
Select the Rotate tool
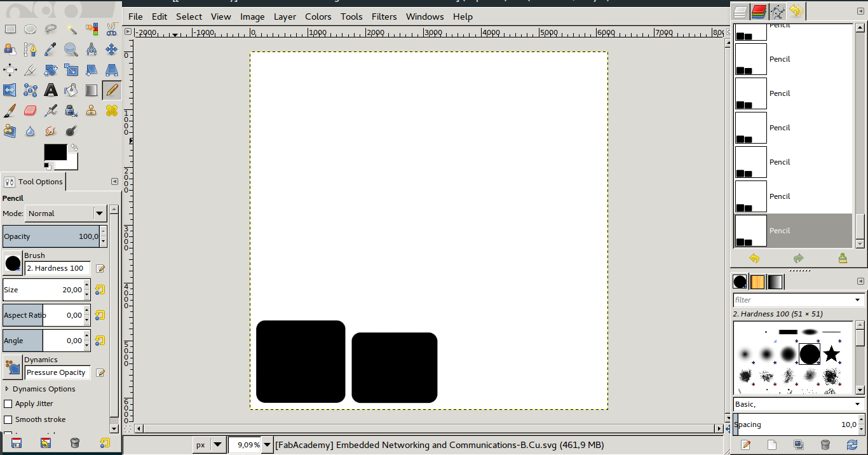tap(51, 70)
